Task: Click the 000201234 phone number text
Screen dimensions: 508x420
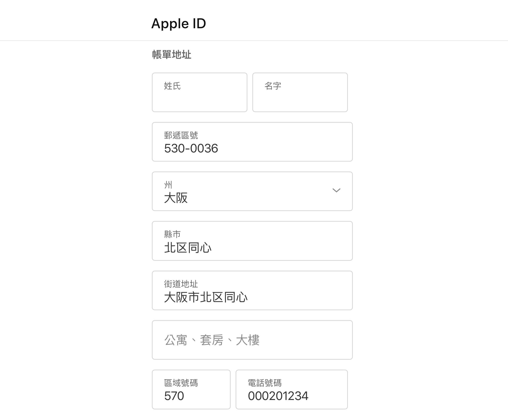Action: pos(278,396)
